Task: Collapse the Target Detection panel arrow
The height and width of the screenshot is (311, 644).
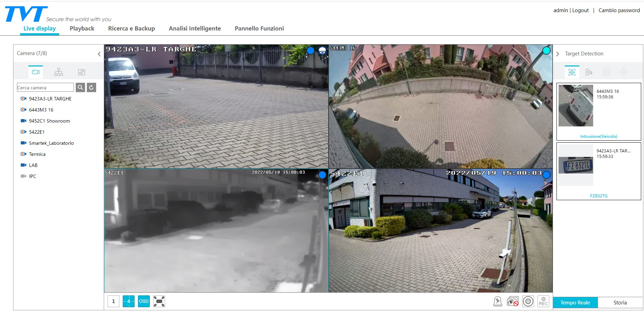Action: [558, 54]
